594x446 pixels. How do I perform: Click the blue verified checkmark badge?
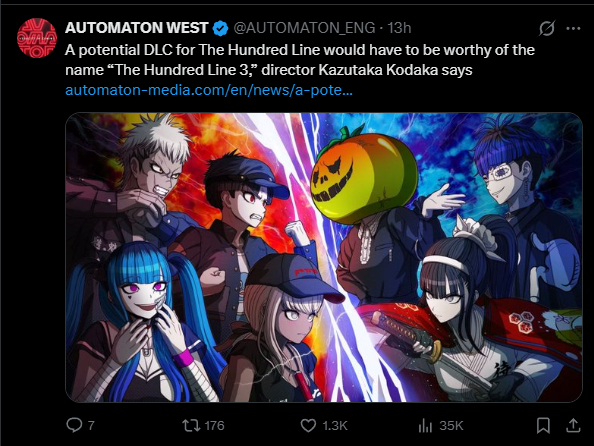tap(220, 28)
